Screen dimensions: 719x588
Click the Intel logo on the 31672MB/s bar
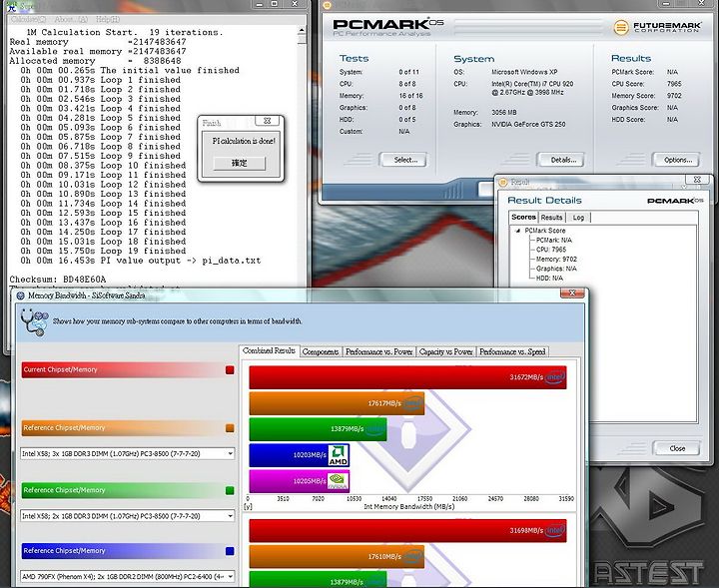[x=555, y=377]
